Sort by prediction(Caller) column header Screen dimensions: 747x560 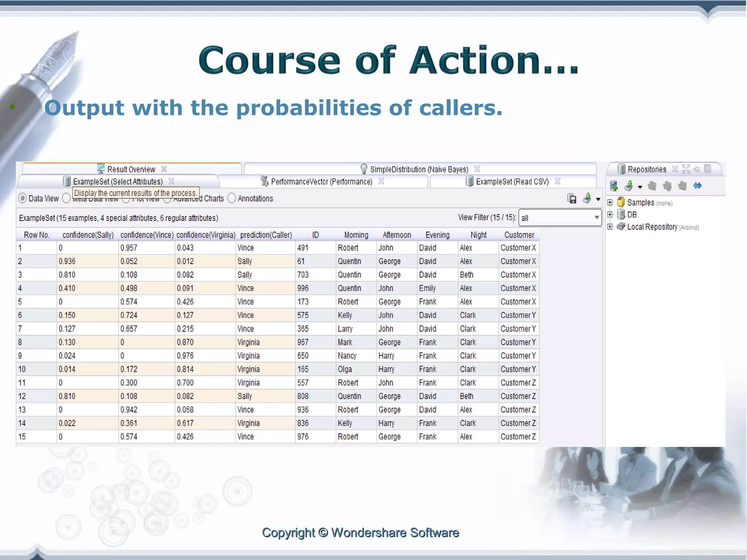point(266,235)
